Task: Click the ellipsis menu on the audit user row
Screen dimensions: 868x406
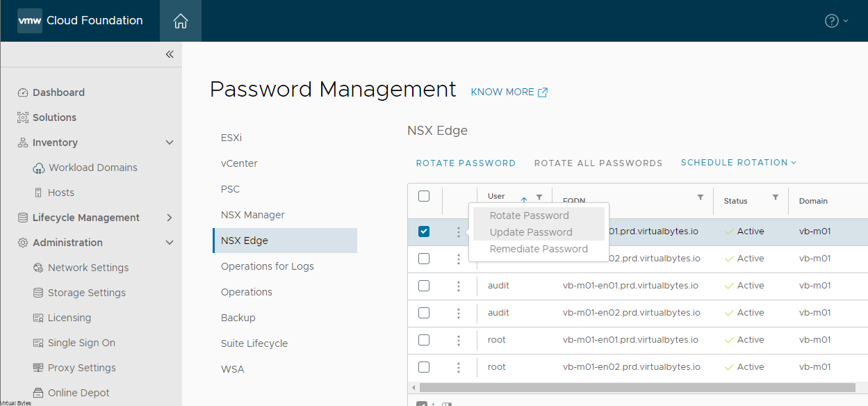Action: click(458, 285)
